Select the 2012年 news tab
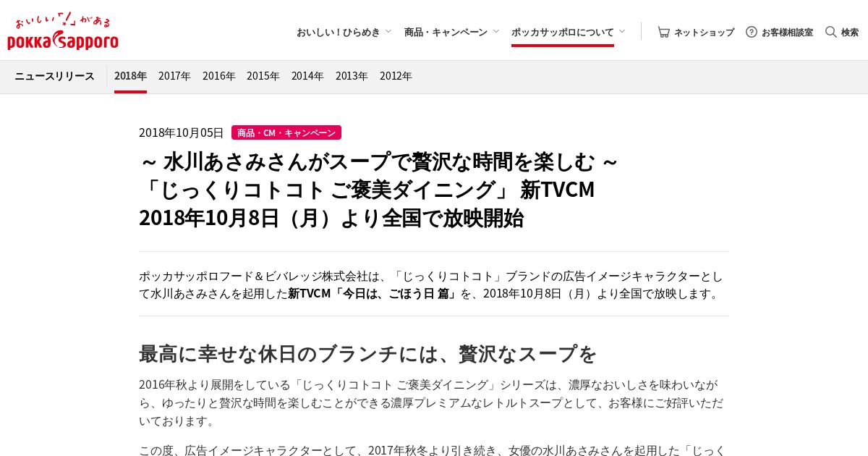Image resolution: width=868 pixels, height=456 pixels. (396, 76)
